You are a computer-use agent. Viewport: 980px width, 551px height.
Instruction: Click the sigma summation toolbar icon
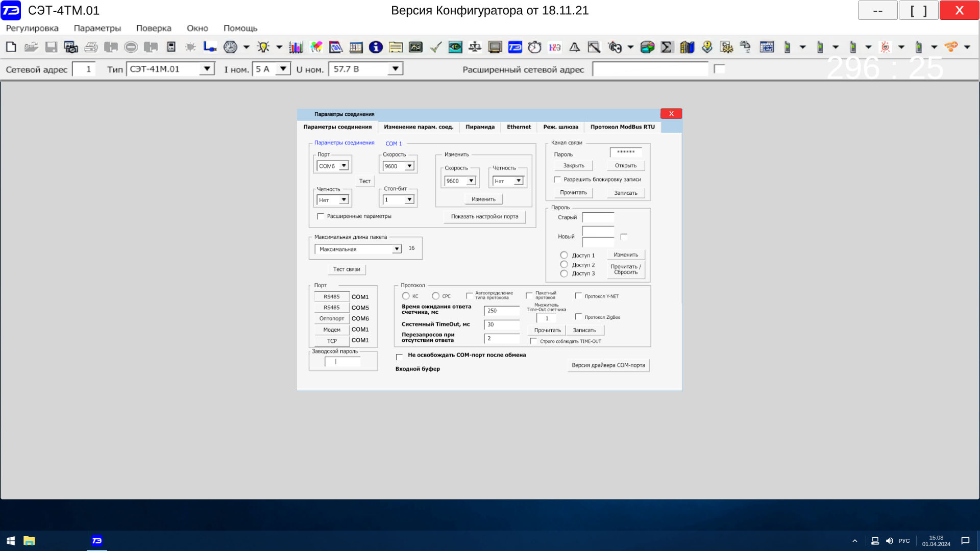pos(666,47)
